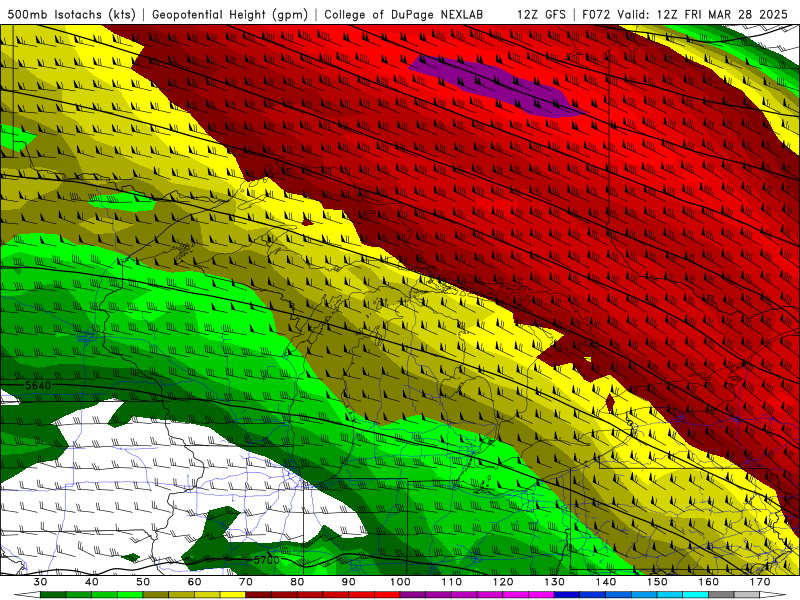The width and height of the screenshot is (800, 600).
Task: Click the purple jet streak maximum on map
Action: [x=497, y=87]
